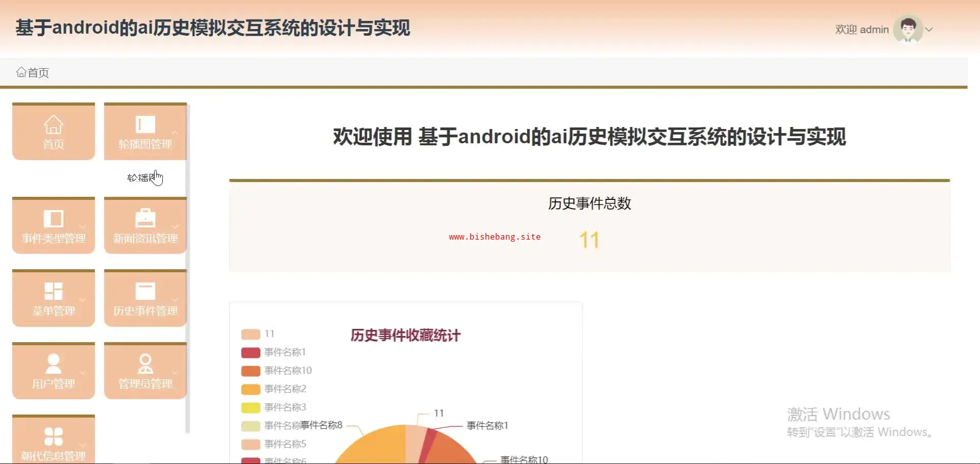Select the 轮播图管理 panel icon
Viewport: 980px width, 464px height.
(x=145, y=124)
